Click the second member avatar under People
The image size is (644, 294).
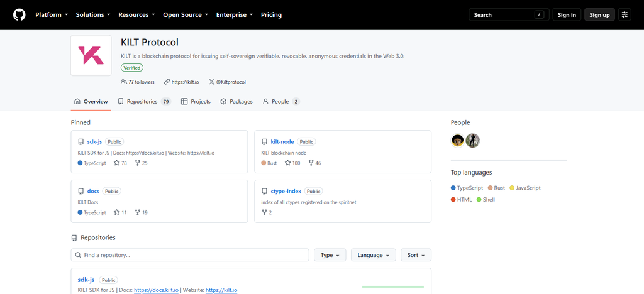(473, 141)
